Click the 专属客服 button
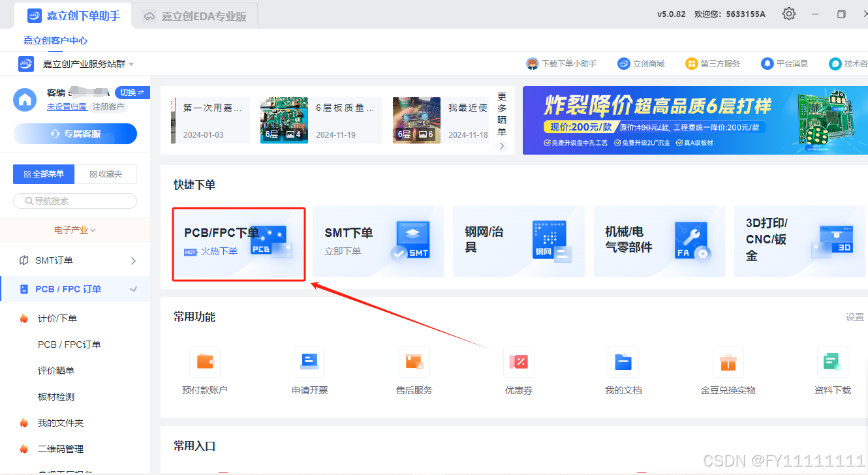The width and height of the screenshot is (868, 475). point(75,134)
